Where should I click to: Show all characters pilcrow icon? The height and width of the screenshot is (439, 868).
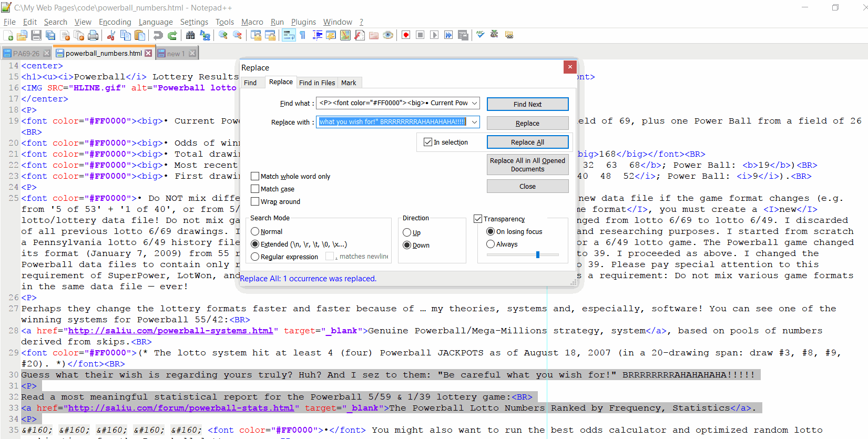pyautogui.click(x=303, y=35)
